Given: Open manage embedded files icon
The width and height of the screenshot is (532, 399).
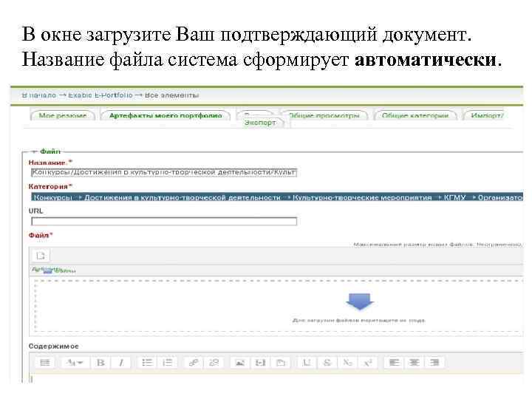Looking at the screenshot, I should (281, 362).
